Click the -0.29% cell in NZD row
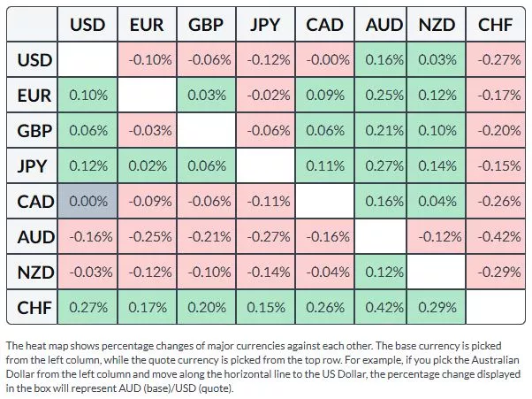 (x=496, y=272)
